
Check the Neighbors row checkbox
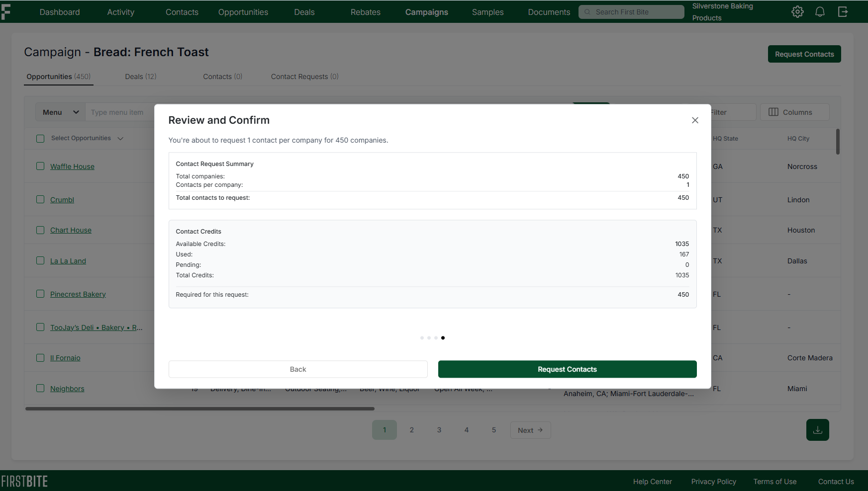[40, 388]
